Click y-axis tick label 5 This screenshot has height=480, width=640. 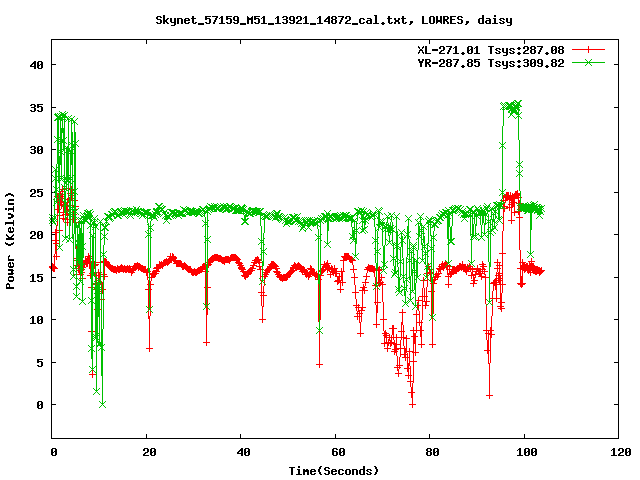(40, 362)
